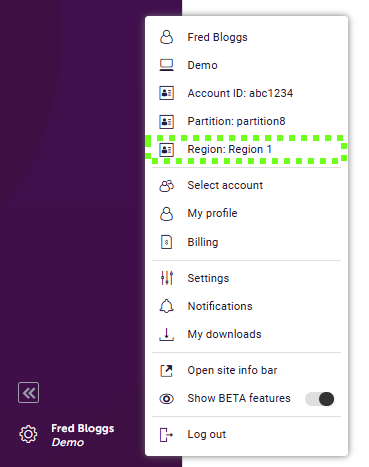The height and width of the screenshot is (467, 369).
Task: Click the invoice icon beside Billing
Action: [166, 242]
